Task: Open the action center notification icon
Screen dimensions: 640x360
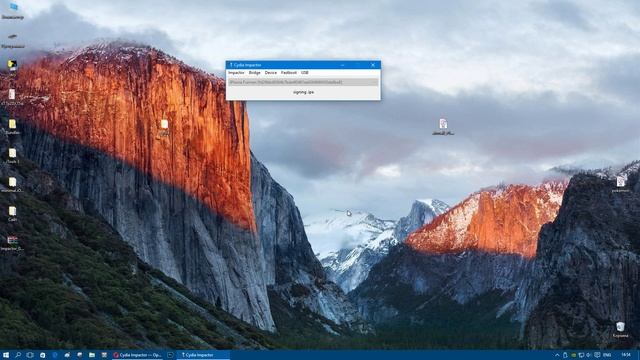Action: pyautogui.click(x=597, y=355)
